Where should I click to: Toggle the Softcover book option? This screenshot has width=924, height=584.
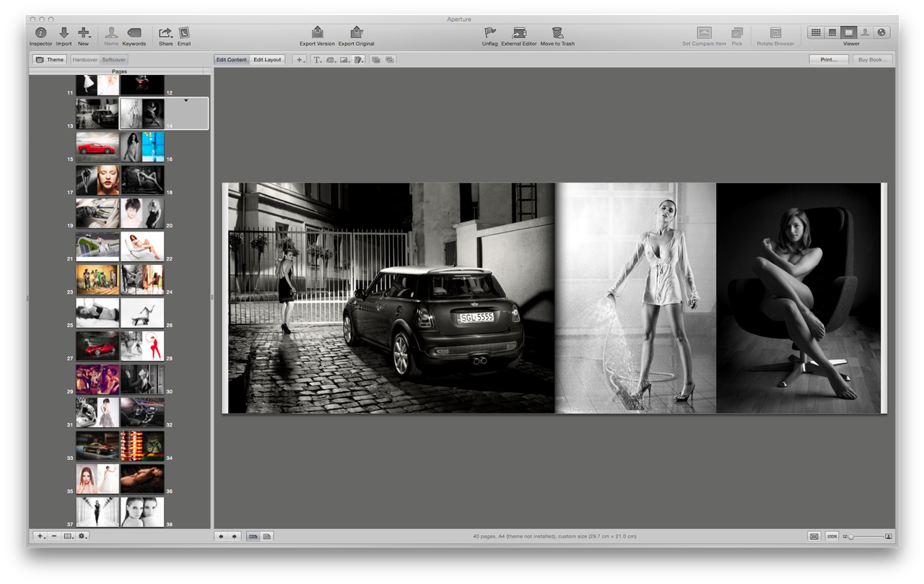click(113, 59)
